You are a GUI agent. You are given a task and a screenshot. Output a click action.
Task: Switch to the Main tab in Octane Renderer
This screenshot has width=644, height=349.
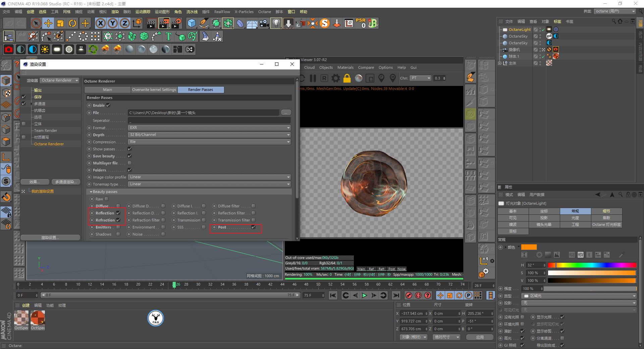pyautogui.click(x=107, y=90)
